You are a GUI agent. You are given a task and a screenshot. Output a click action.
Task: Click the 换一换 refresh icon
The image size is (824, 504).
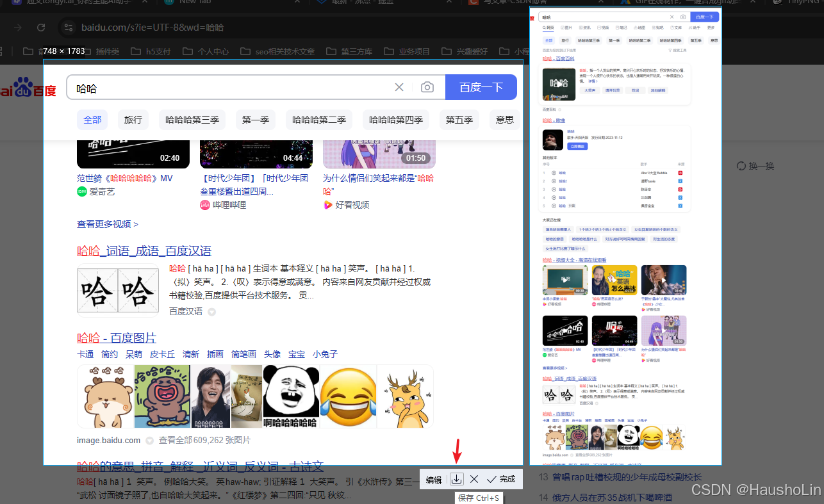tap(741, 166)
